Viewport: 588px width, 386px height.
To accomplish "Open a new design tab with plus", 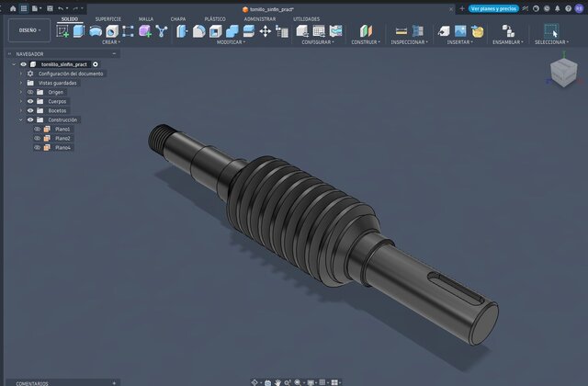I will 462,8.
